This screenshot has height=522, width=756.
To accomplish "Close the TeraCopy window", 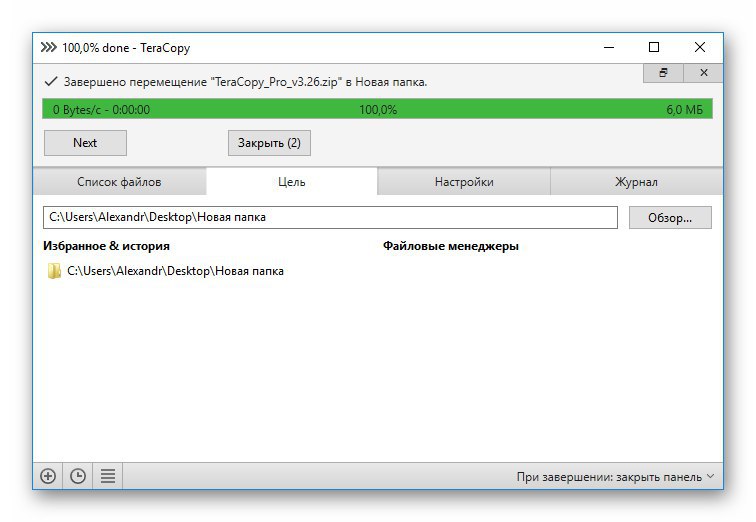I will click(x=700, y=47).
